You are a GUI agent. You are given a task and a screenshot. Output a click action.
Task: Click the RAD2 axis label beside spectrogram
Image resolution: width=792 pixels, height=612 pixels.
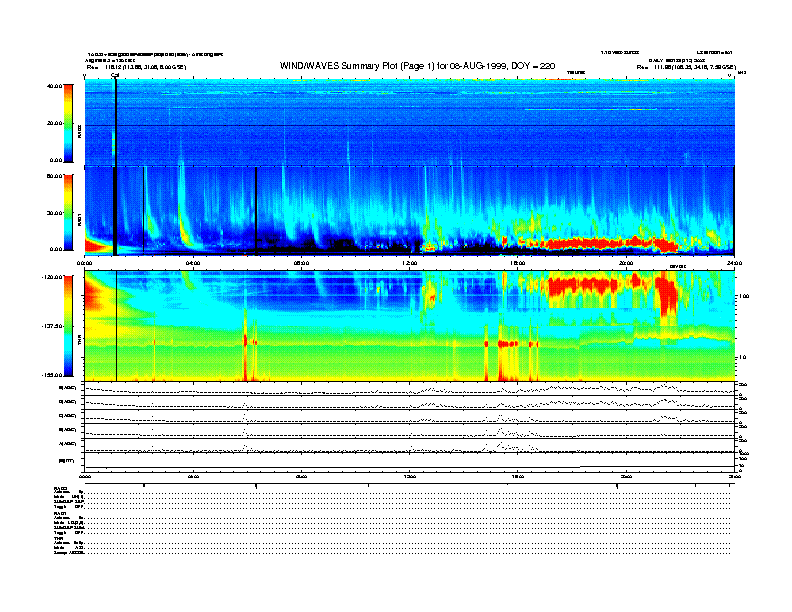[x=80, y=131]
